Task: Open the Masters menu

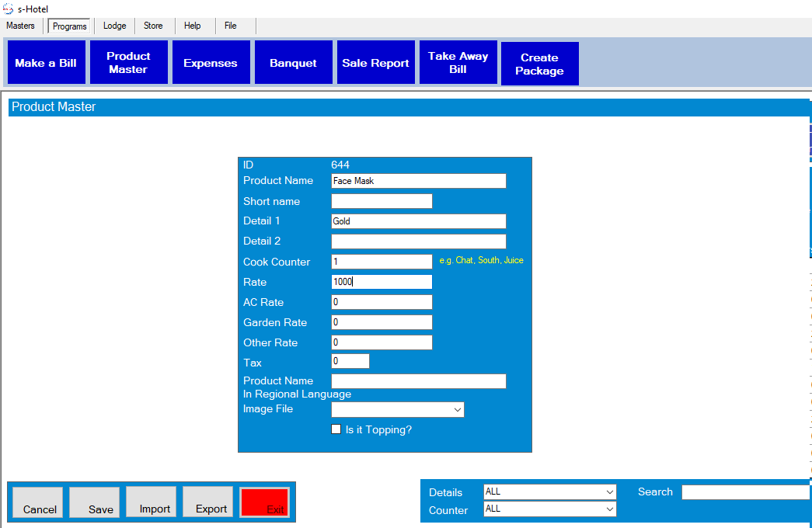Action: coord(20,26)
